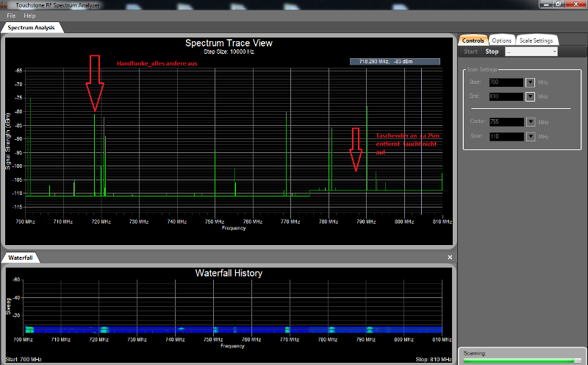The image size is (588, 365).
Task: Click the Signal Strength (dBm) axis label
Action: click(x=8, y=141)
